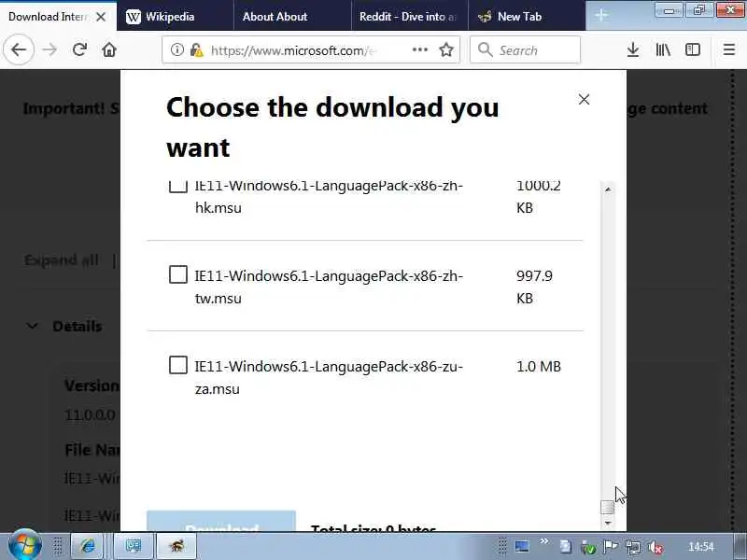Viewport: 747px width, 560px height.
Task: Select the Download Internet Explorer tab
Action: [48, 17]
